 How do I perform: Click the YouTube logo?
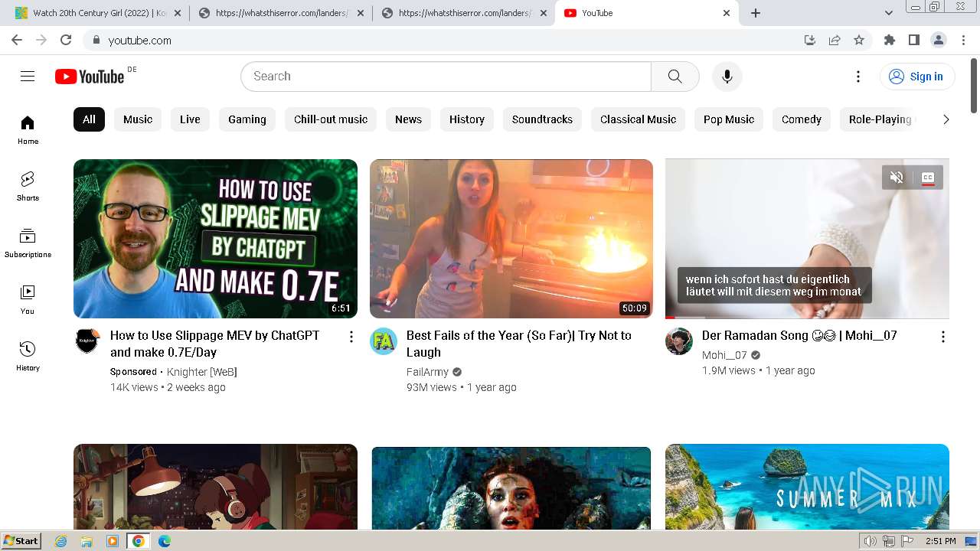tap(90, 77)
